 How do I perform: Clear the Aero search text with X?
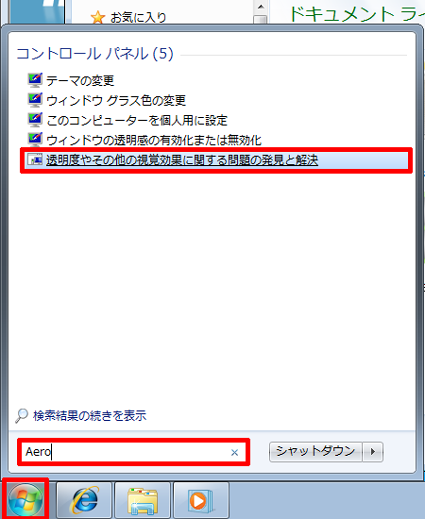pos(234,452)
